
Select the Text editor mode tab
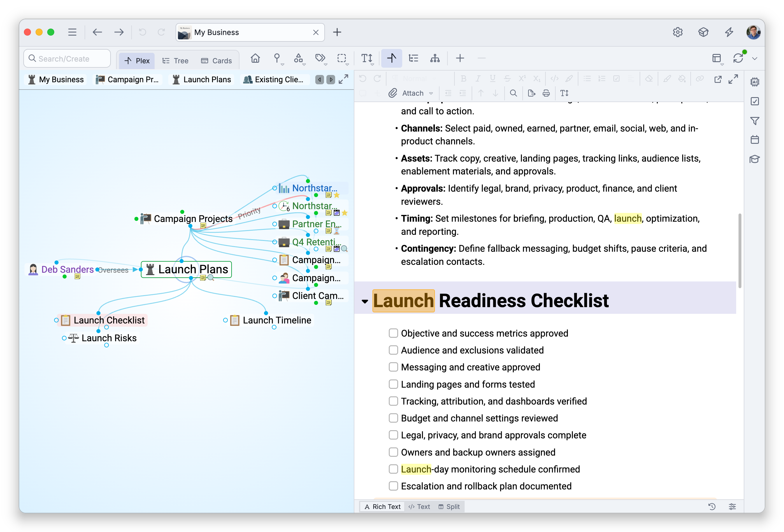(419, 507)
